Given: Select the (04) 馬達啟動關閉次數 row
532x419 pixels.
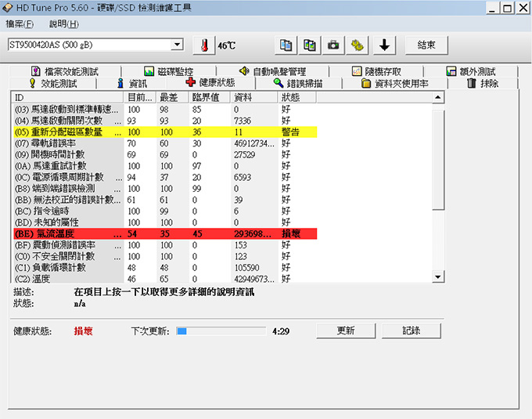Looking at the screenshot, I should (x=165, y=121).
